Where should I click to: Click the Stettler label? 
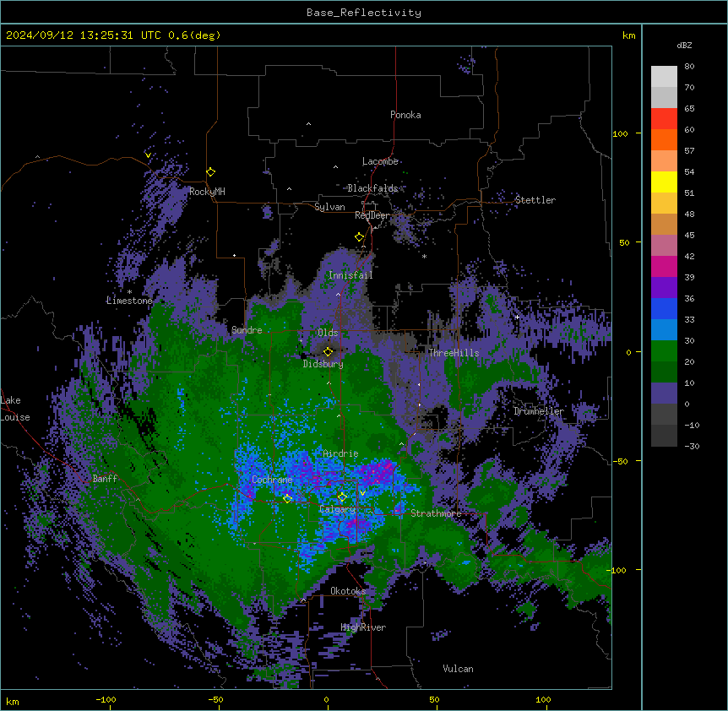[x=535, y=200]
